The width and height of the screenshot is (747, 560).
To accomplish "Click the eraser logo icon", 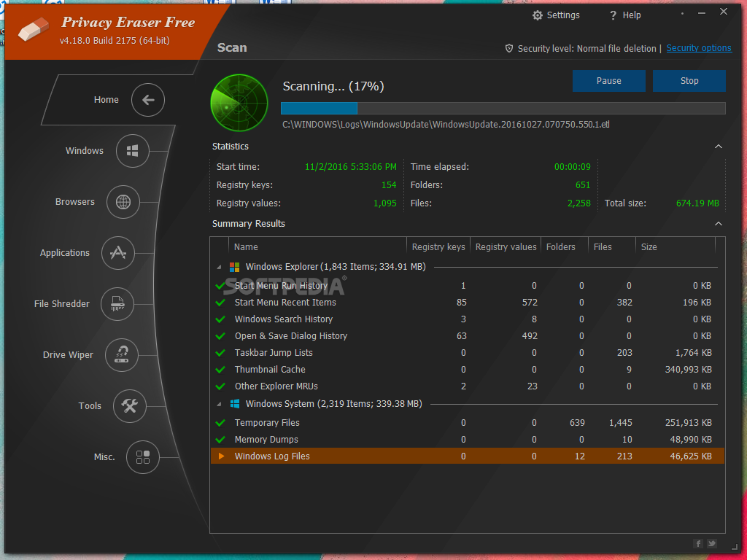I will click(x=34, y=29).
